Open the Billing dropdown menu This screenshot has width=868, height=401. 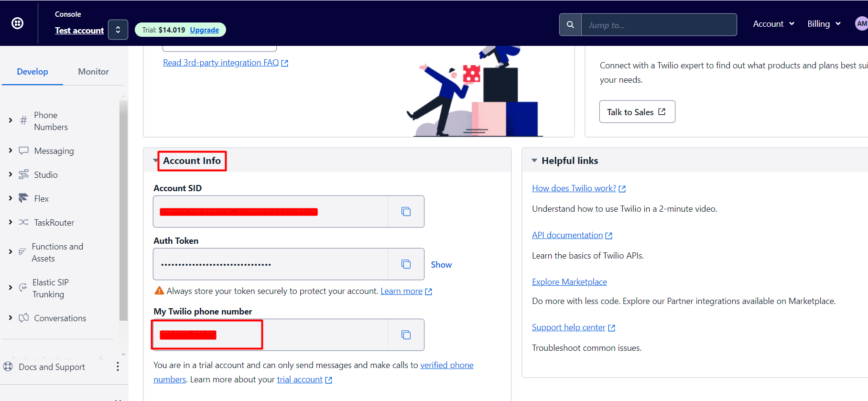(x=824, y=23)
